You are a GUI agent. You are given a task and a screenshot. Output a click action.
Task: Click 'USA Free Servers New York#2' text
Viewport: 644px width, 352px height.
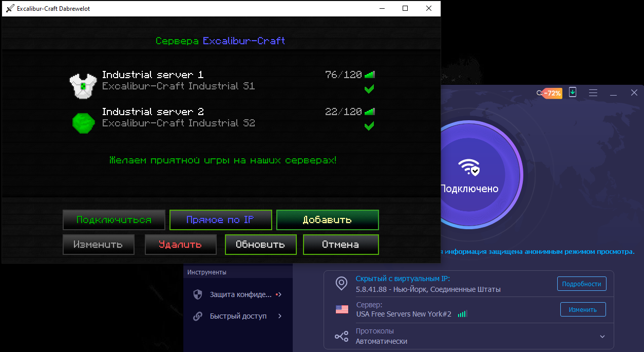coord(404,314)
